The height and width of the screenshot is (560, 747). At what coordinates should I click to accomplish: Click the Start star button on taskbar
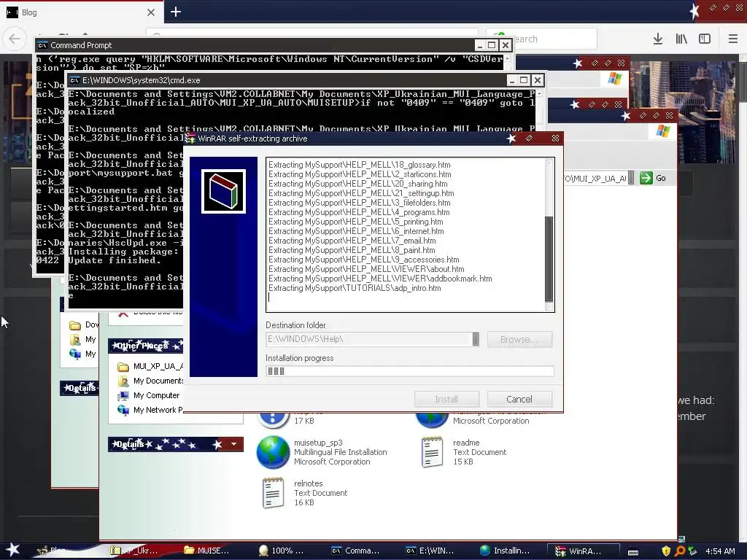[12, 551]
